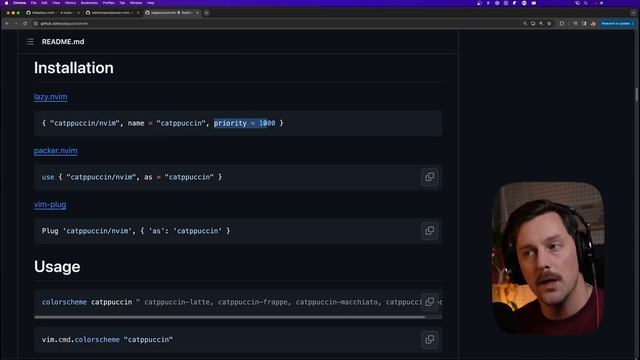
Task: Copy the packer.nvim use code block
Action: pos(429,177)
